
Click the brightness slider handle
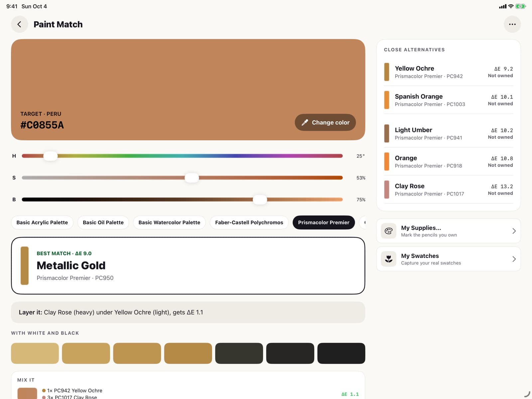point(260,199)
